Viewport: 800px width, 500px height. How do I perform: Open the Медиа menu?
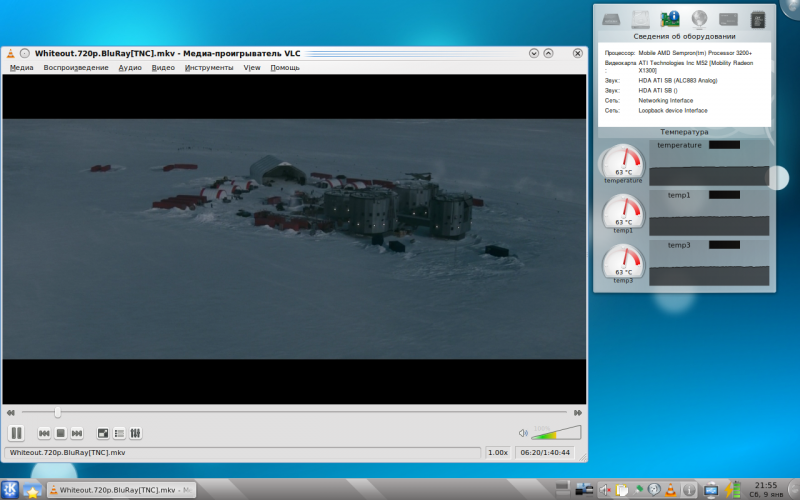pos(21,67)
